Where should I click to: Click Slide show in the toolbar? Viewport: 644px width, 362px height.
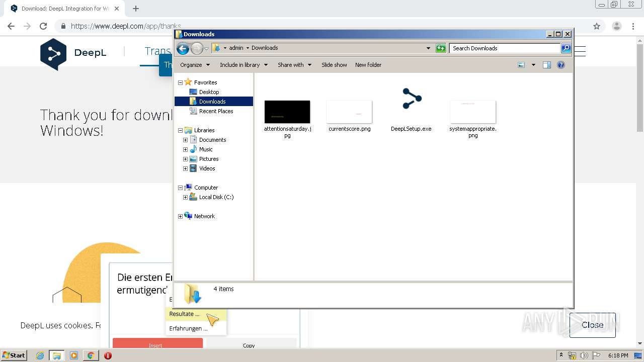tap(334, 65)
